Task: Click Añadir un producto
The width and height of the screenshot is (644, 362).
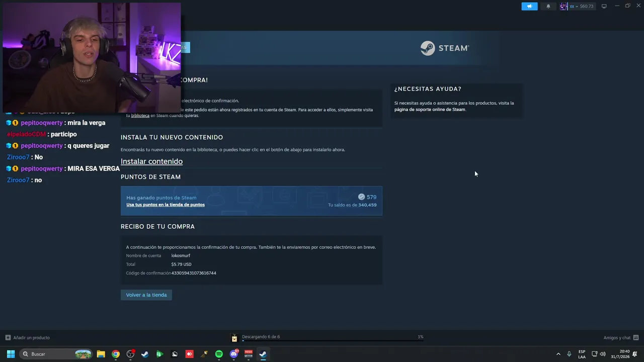Action: [x=32, y=338]
